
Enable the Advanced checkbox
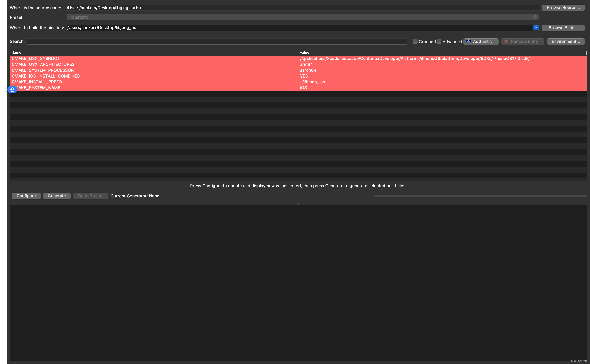439,42
